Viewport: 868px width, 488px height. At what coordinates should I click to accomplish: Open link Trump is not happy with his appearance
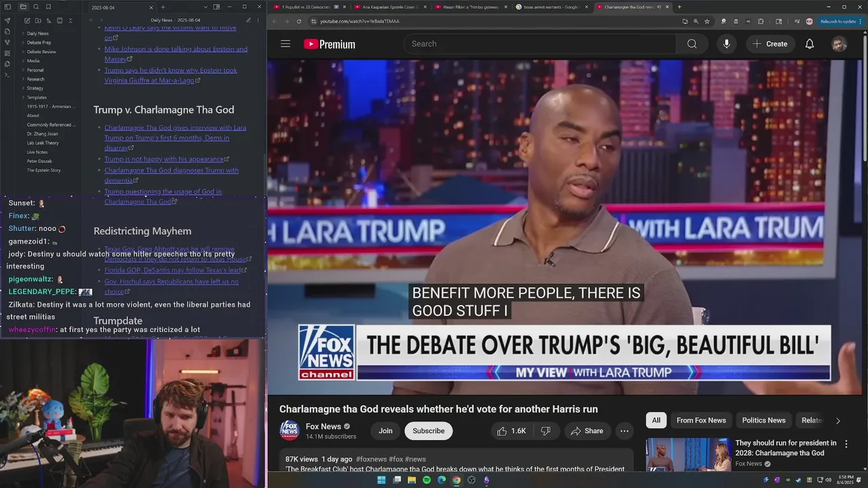click(x=166, y=159)
